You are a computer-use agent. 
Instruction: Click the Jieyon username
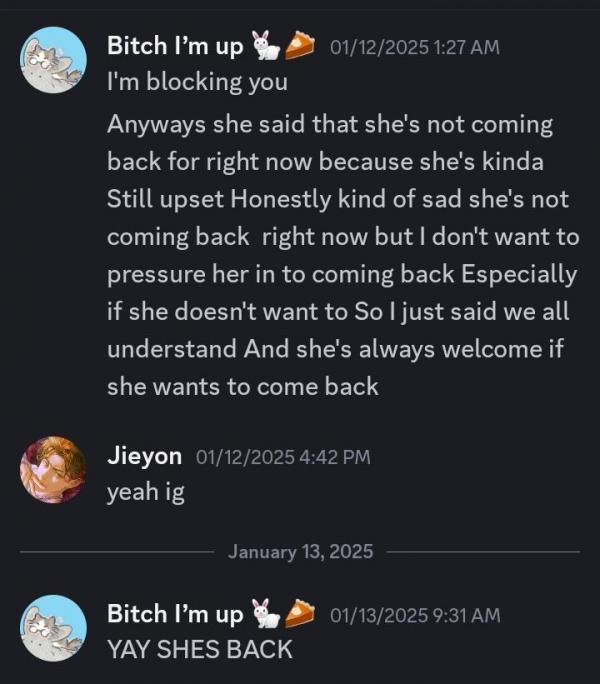click(x=144, y=456)
